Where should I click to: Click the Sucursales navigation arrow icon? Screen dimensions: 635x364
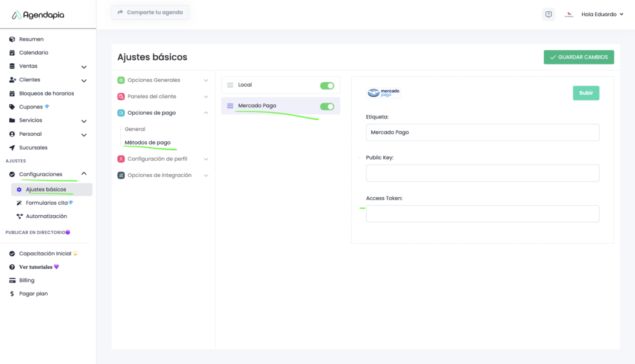tap(12, 148)
